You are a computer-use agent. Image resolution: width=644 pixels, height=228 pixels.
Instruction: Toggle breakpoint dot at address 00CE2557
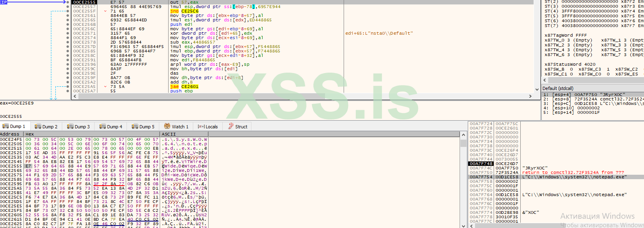point(68,7)
